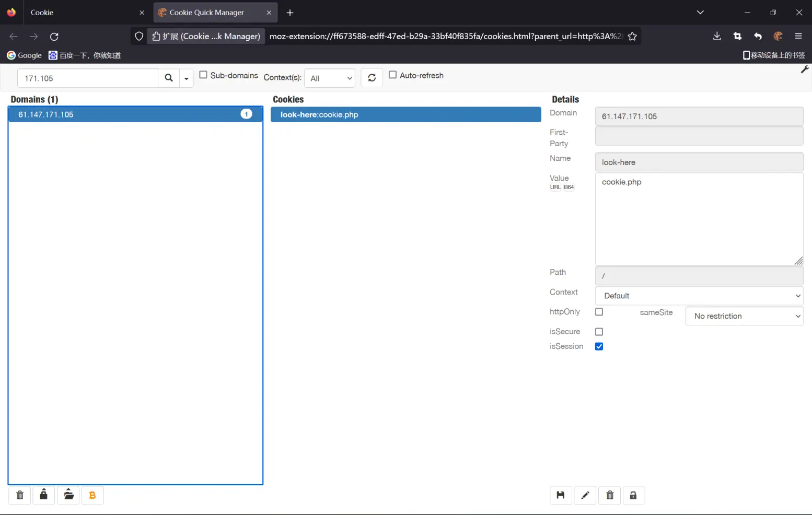Protect cookie using the details lock icon
Image resolution: width=812 pixels, height=515 pixels.
click(633, 495)
